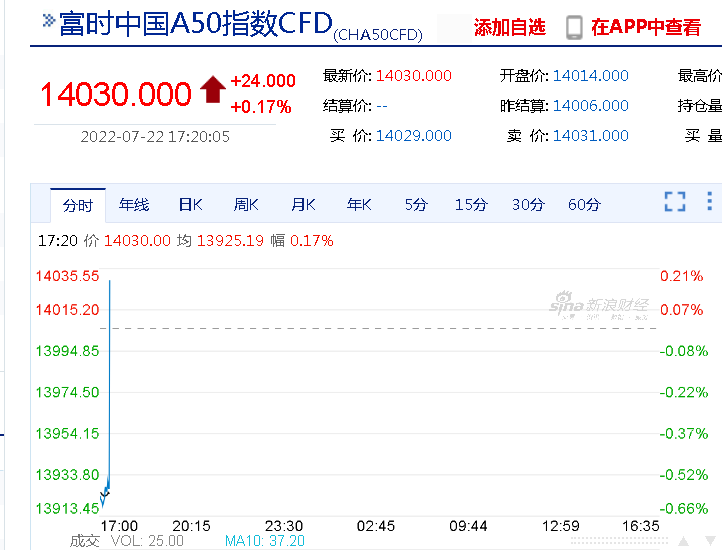Image resolution: width=722 pixels, height=550 pixels.
Task: Click the up triangle at chart bottom
Action: click(x=683, y=541)
